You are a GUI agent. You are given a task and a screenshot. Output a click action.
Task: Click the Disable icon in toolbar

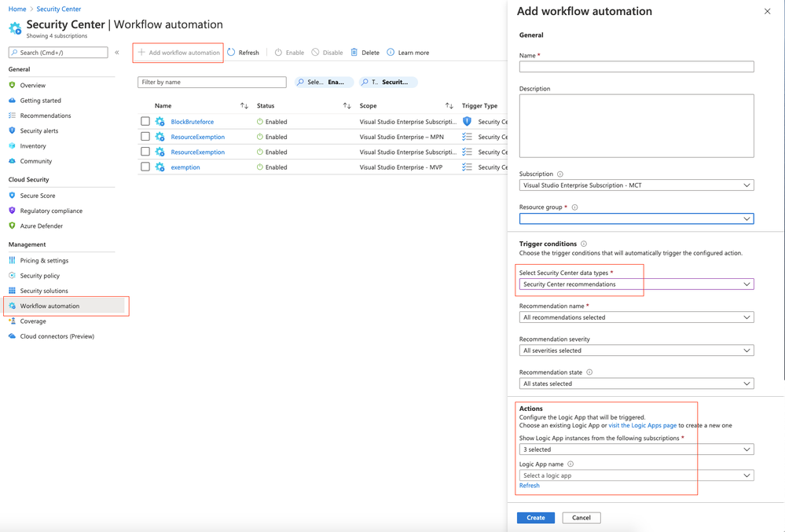(x=315, y=52)
